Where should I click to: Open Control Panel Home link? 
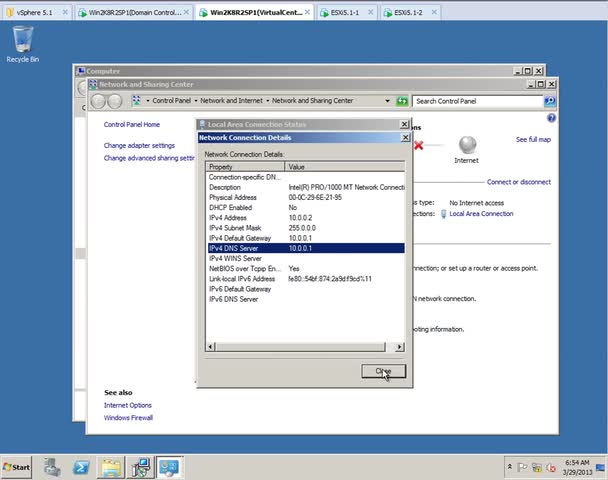[x=132, y=124]
